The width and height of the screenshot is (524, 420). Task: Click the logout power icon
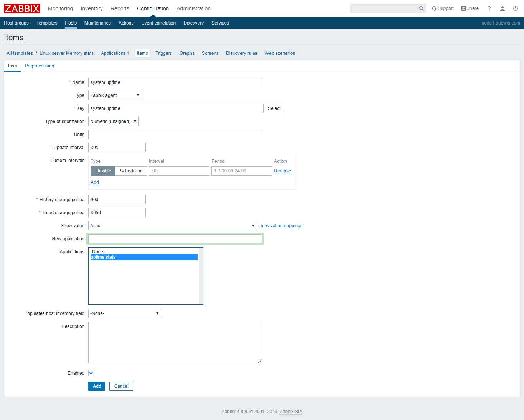[x=516, y=8]
